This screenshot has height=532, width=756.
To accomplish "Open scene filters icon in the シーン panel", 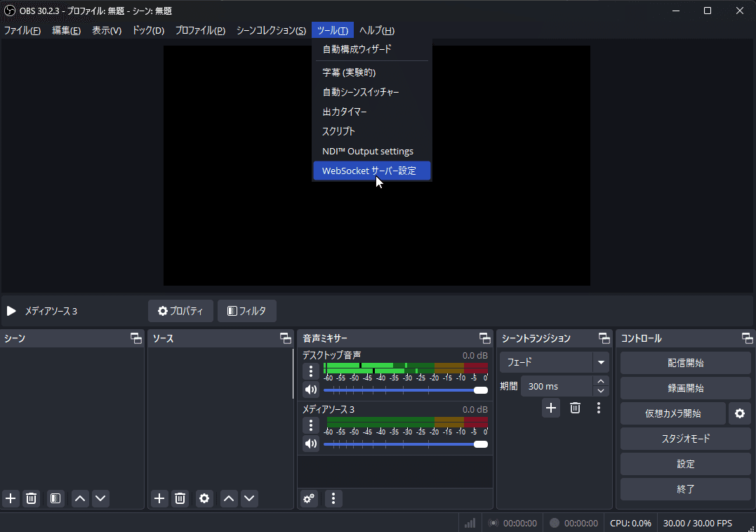I will pos(55,498).
